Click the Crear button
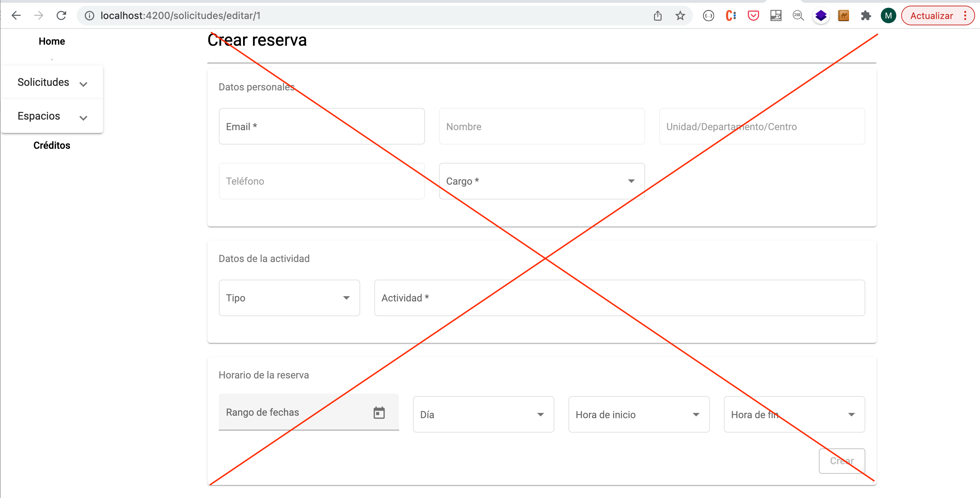 coord(841,461)
